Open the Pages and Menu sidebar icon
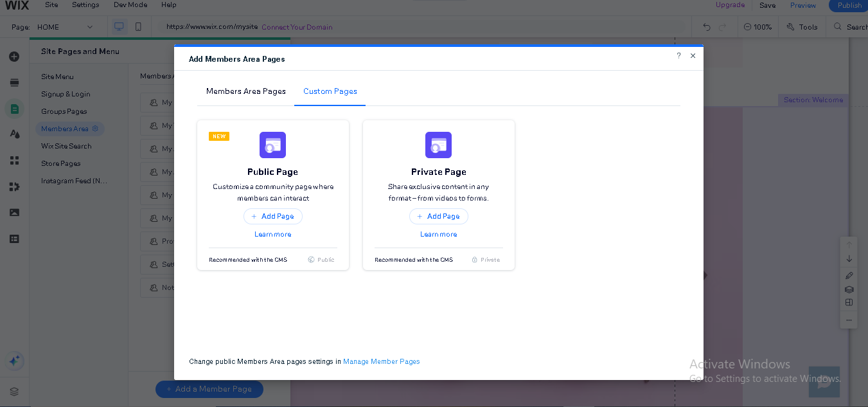 point(14,109)
